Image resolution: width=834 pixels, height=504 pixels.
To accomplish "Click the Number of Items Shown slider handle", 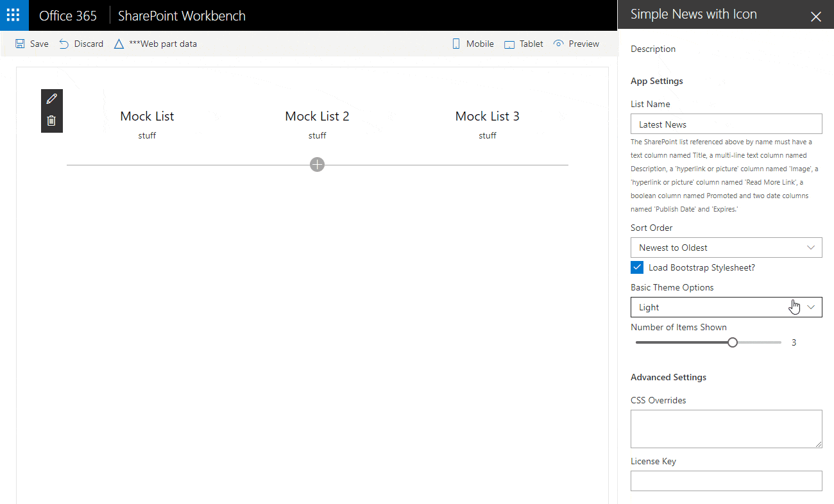I will click(733, 342).
